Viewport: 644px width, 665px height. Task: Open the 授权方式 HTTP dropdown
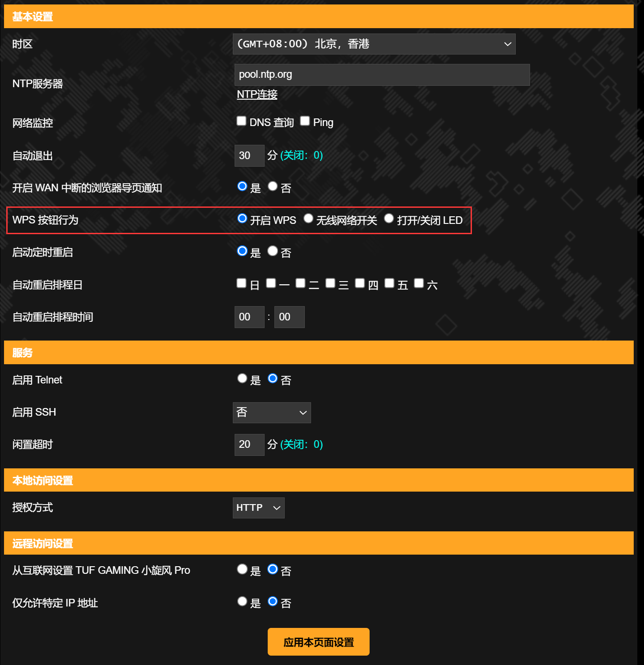coord(258,508)
